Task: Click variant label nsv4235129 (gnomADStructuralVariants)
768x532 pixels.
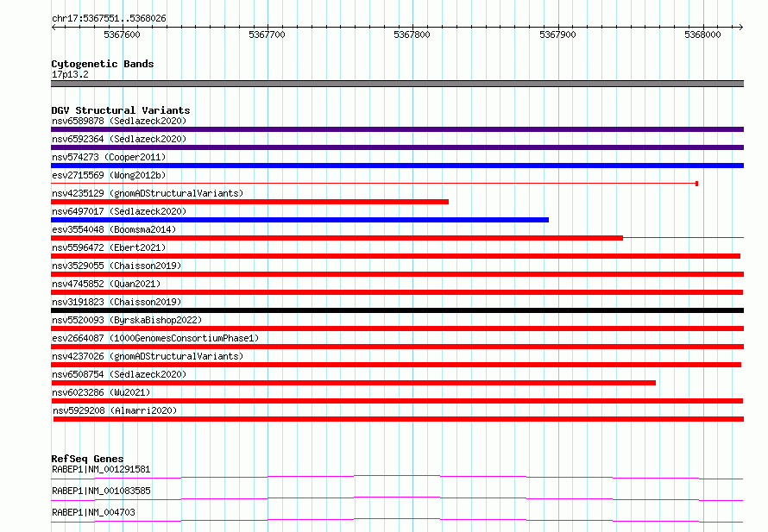Action: pos(148,193)
